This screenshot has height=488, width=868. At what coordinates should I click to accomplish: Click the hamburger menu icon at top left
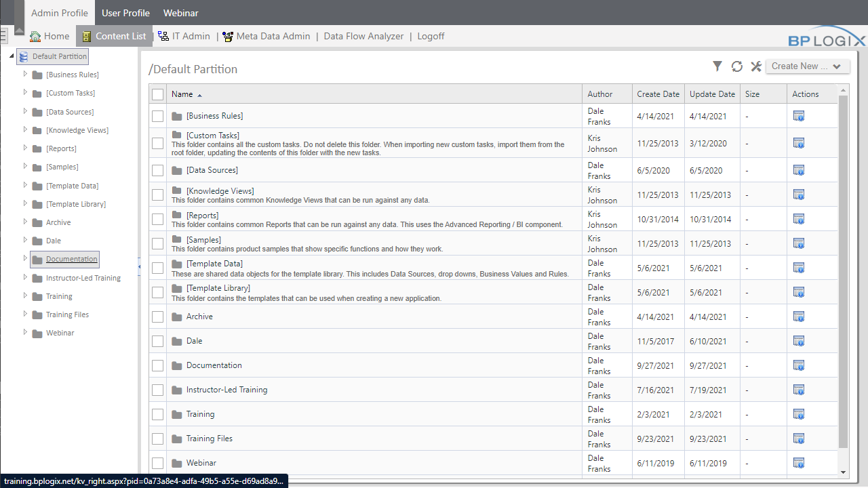3,35
